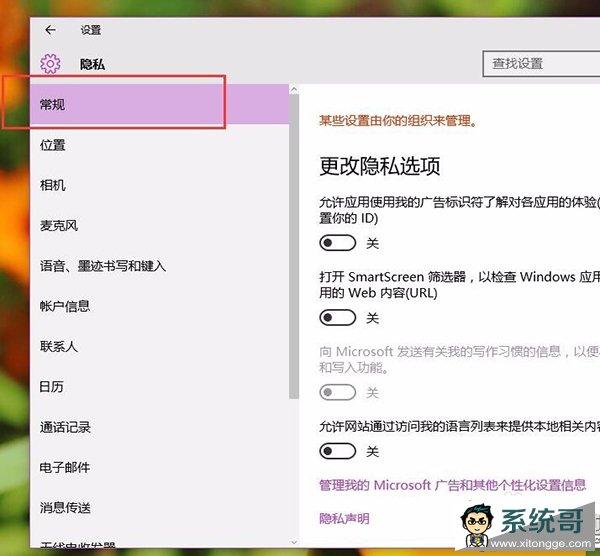Enable the SmartScreen filter toggle
This screenshot has height=556, width=600.
(x=338, y=318)
